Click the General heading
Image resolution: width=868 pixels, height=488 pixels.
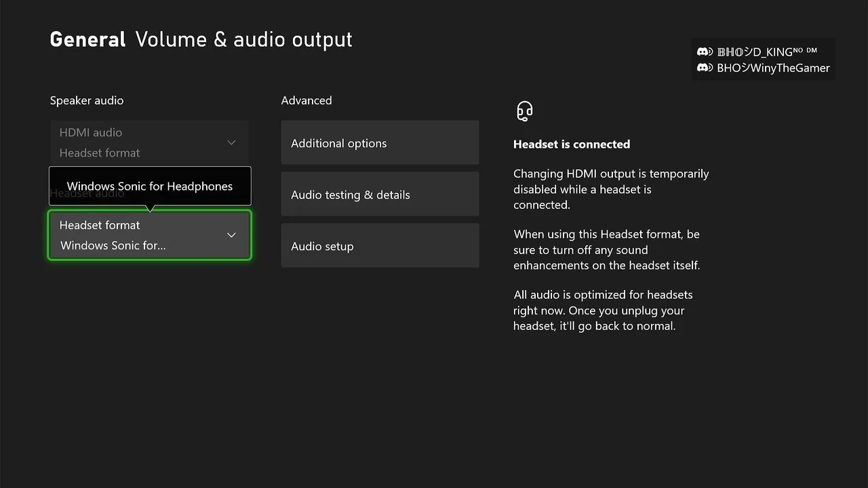tap(87, 39)
